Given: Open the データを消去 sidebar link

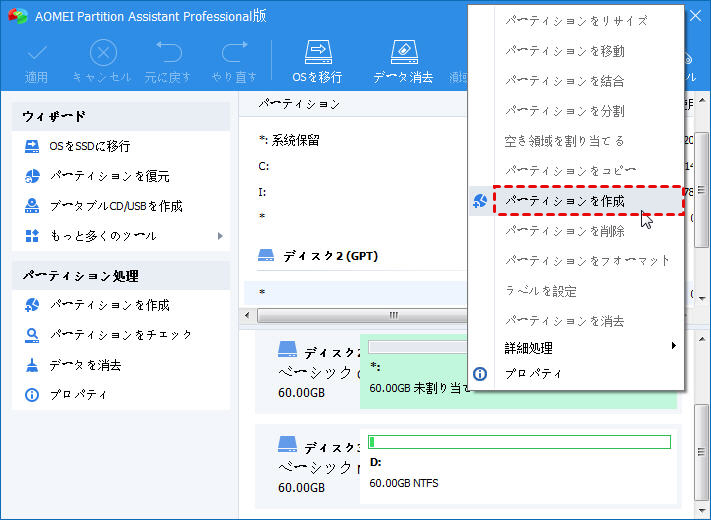Looking at the screenshot, I should 85,365.
